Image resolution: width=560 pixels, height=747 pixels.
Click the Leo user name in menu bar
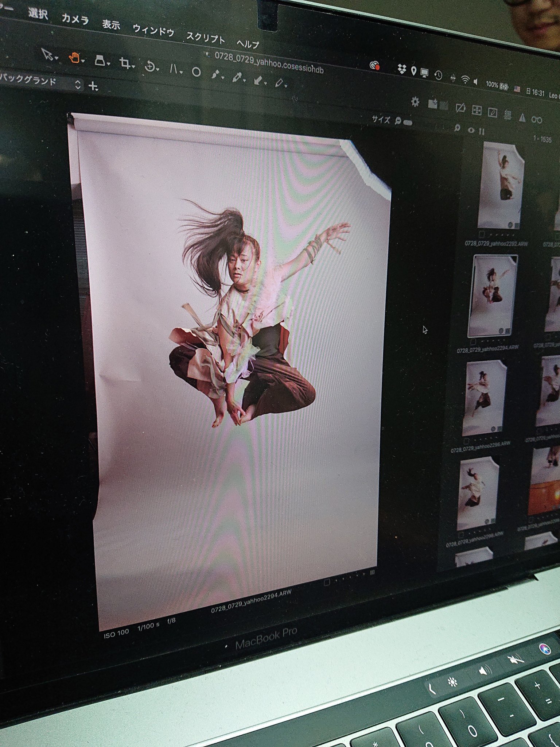click(x=554, y=95)
